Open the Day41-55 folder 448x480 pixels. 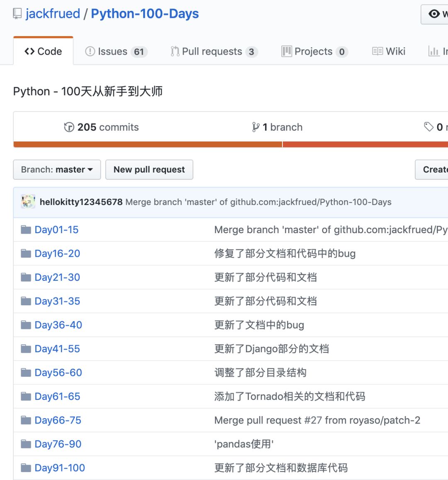[x=57, y=348]
